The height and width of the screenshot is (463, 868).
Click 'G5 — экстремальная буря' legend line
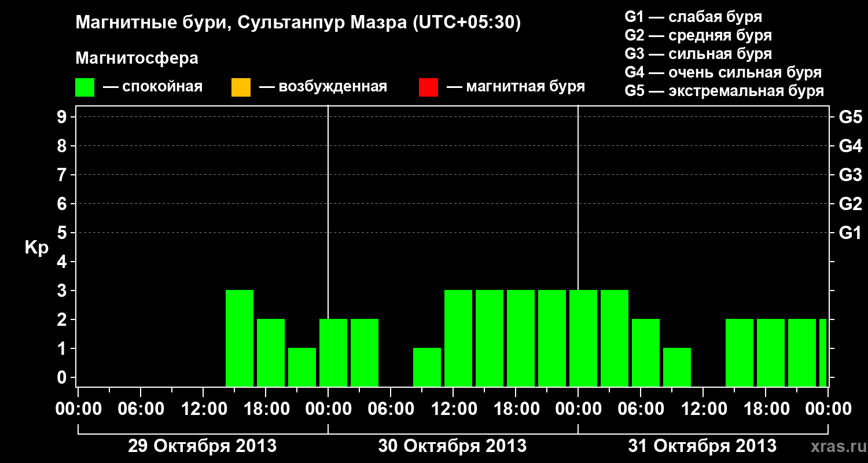pyautogui.click(x=724, y=91)
